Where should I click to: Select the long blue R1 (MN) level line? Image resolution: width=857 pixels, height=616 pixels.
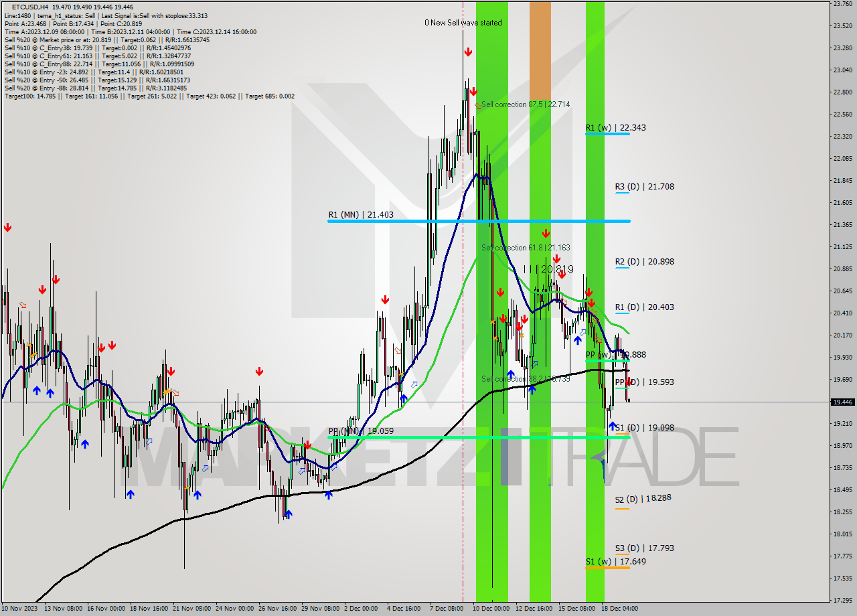pyautogui.click(x=478, y=221)
